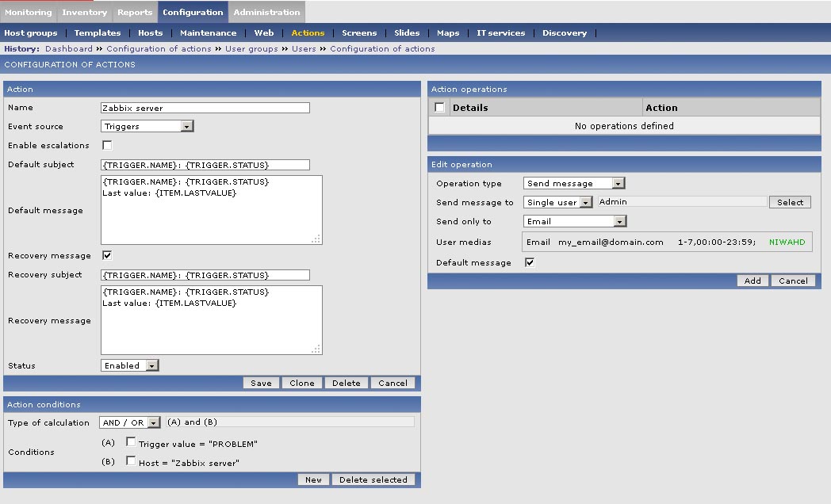Save the action

click(262, 383)
